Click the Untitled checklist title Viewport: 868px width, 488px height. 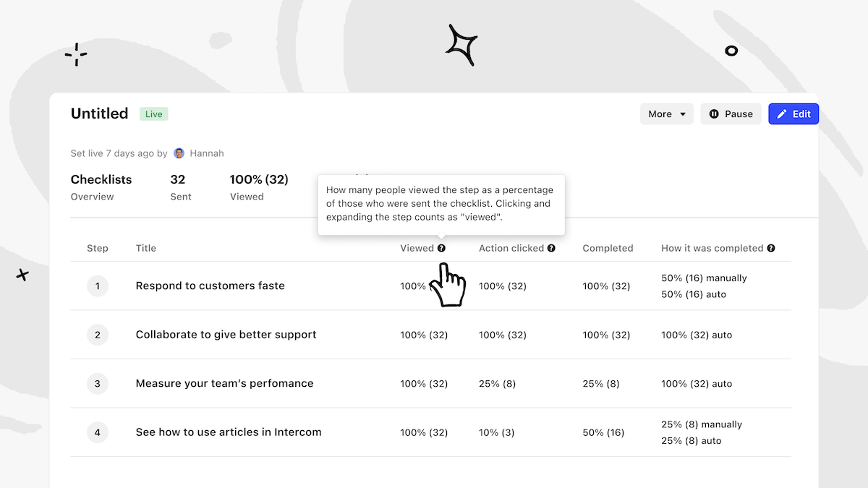pos(100,114)
